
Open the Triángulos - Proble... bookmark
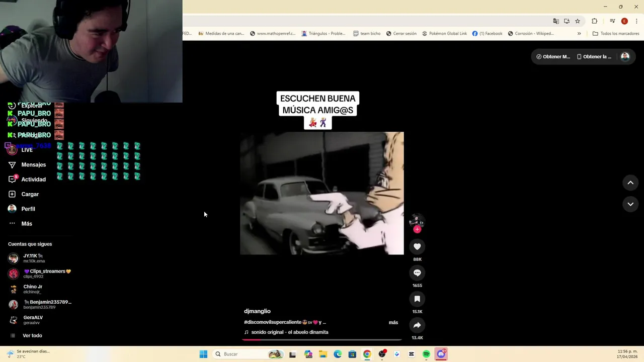(324, 34)
